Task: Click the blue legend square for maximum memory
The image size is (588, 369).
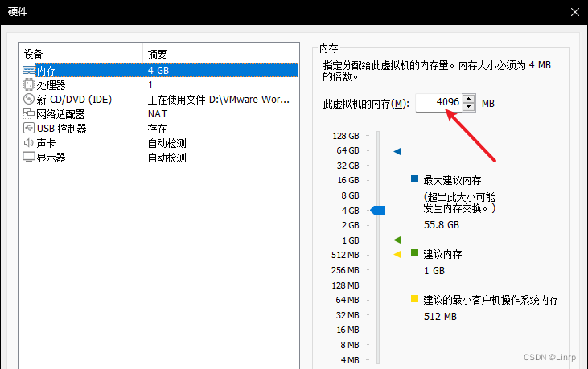Action: pyautogui.click(x=414, y=178)
